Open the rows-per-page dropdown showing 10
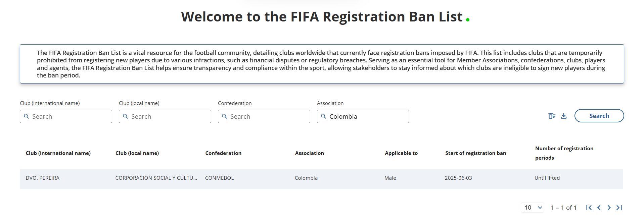The image size is (644, 223). point(532,208)
